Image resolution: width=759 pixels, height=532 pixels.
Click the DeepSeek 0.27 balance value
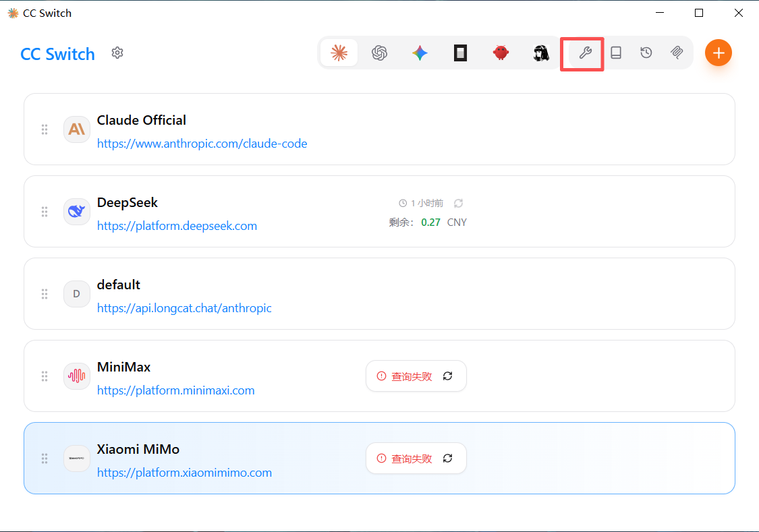[x=431, y=223]
